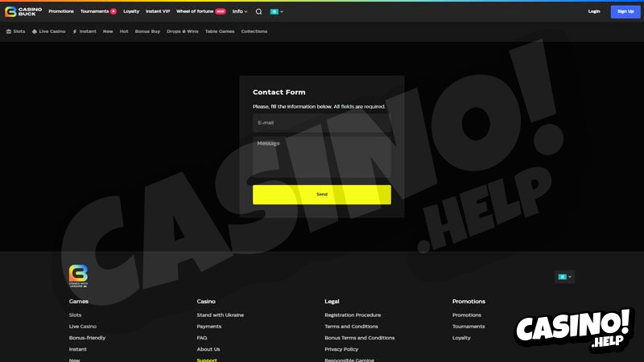The image size is (644, 362).
Task: Click the blue Sign Up button
Action: click(625, 11)
